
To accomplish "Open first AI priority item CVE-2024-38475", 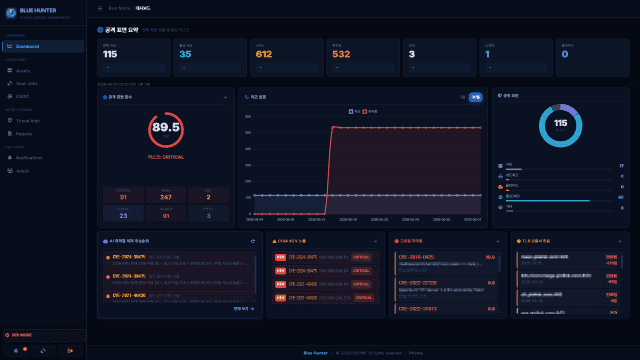I will [178, 260].
